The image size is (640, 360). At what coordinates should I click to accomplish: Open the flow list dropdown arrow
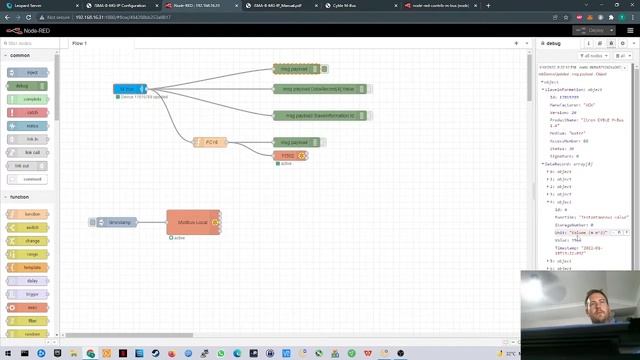pos(527,43)
